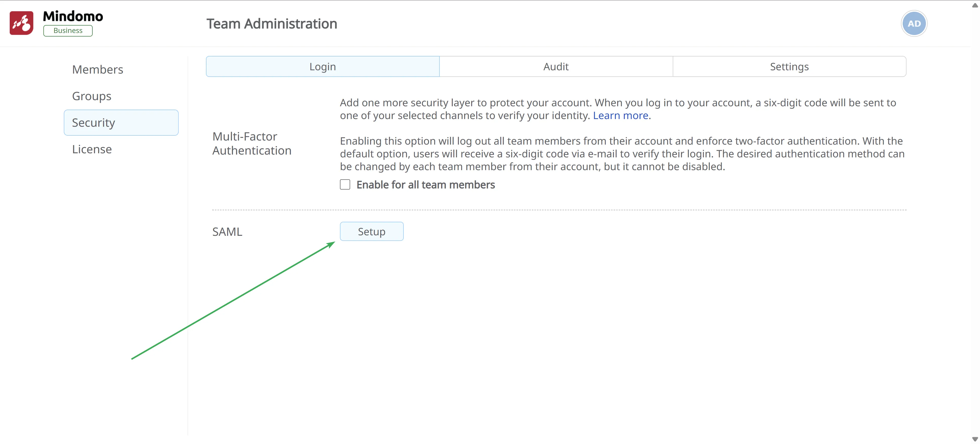Screen dimensions: 980x444
Task: Switch to the Login tab
Action: [322, 67]
